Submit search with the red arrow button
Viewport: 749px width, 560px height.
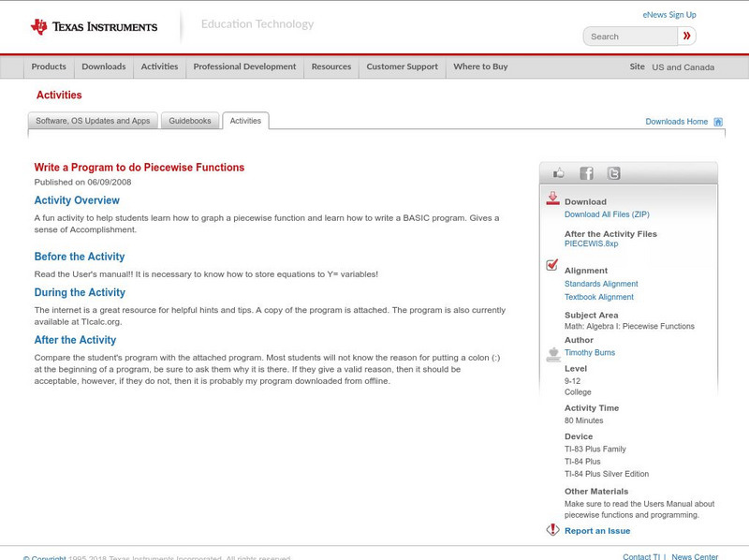tap(686, 36)
